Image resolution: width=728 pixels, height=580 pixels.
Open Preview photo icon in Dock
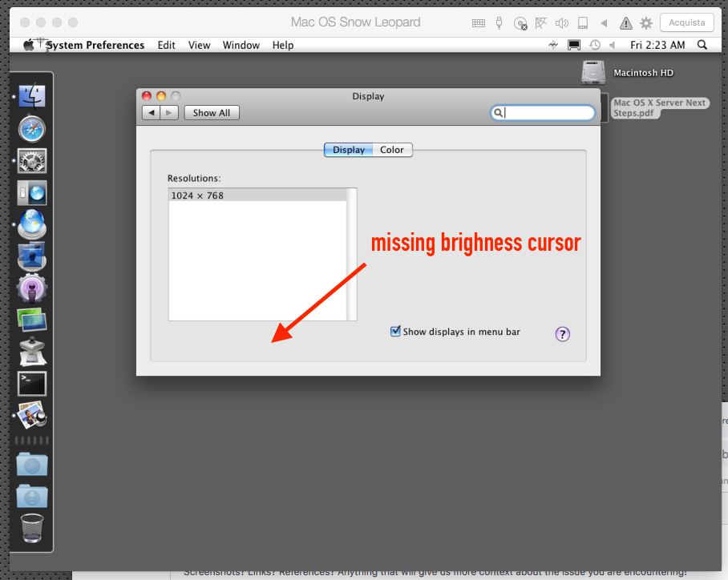[31, 415]
